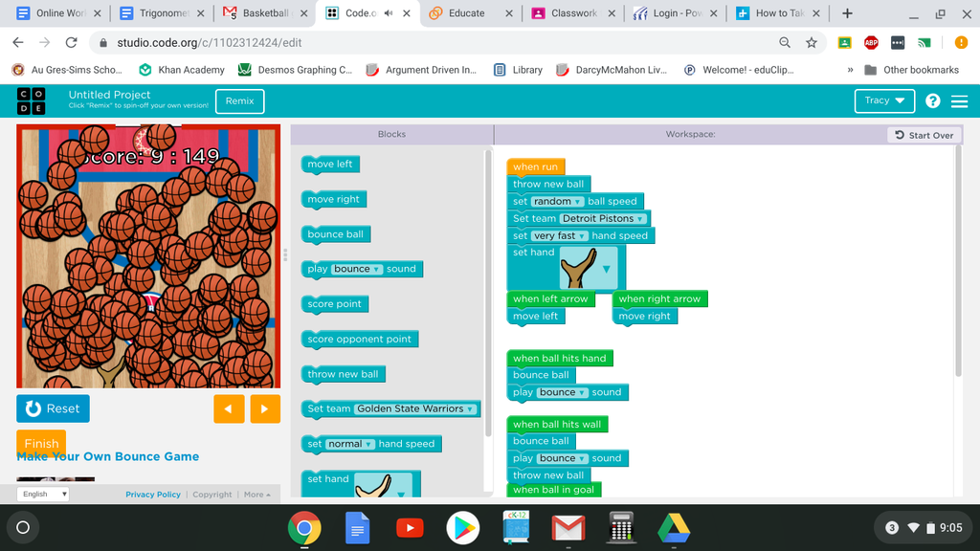Image resolution: width=980 pixels, height=551 pixels.
Task: Click the Start Over button
Action: [924, 135]
